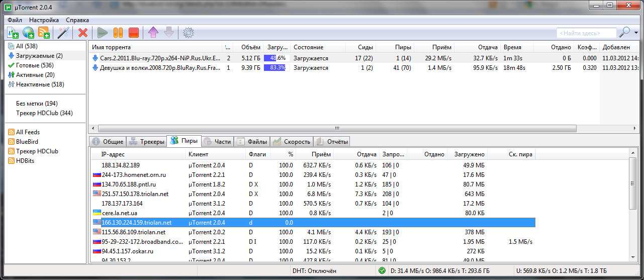Open Preferences via toolbar gear icon
The width and height of the screenshot is (644, 280).
[189, 33]
